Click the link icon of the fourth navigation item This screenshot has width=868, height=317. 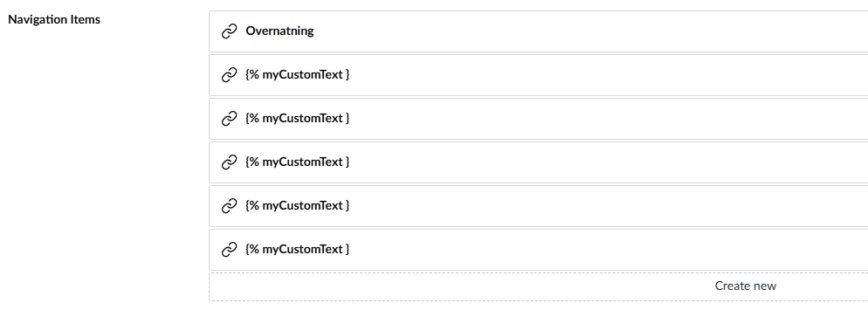pyautogui.click(x=229, y=162)
